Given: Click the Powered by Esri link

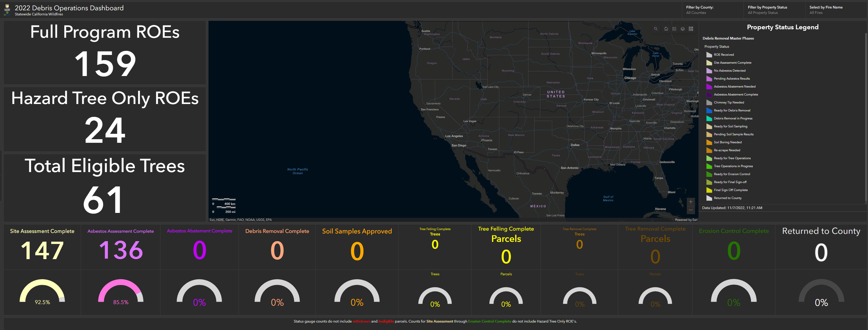Looking at the screenshot, I should 686,220.
